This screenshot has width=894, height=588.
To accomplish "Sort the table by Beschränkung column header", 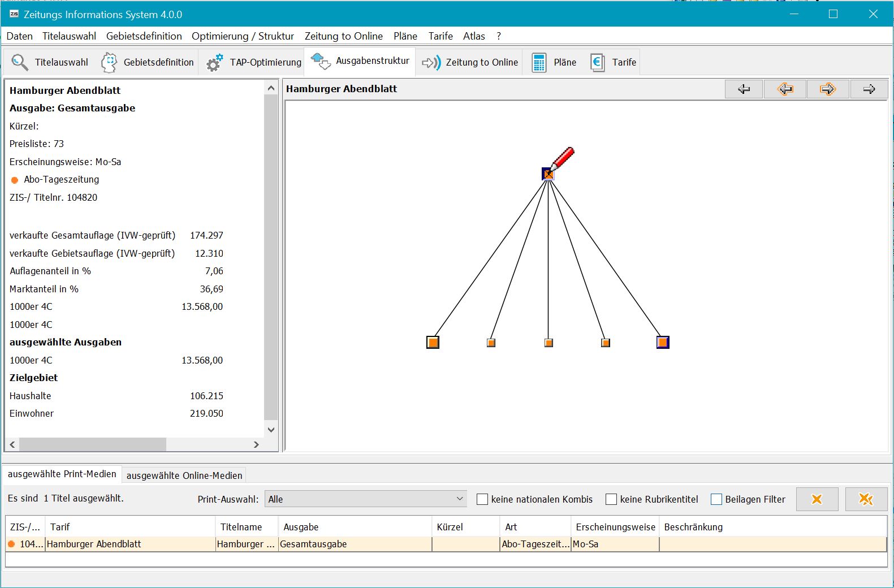I will pos(773,527).
